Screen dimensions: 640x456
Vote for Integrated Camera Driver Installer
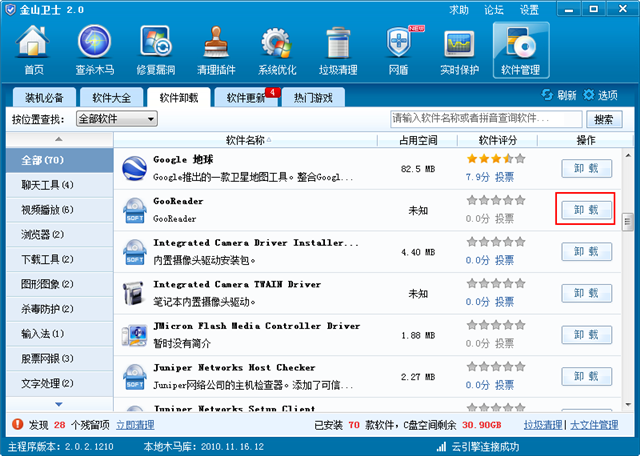click(x=504, y=260)
